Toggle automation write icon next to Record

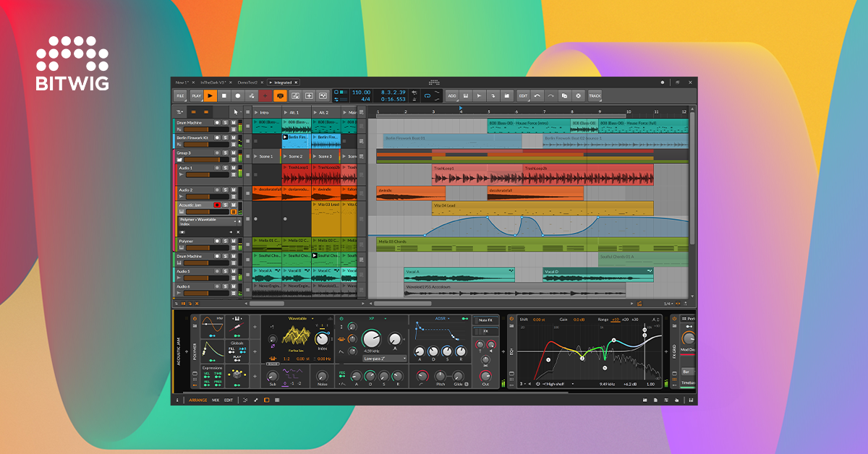[x=251, y=95]
